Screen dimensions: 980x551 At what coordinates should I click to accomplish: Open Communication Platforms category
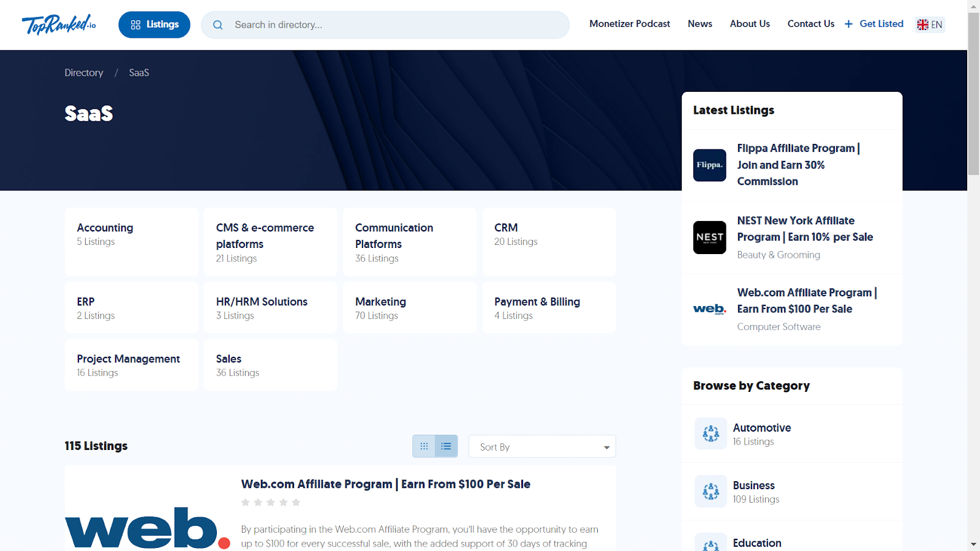tap(410, 241)
